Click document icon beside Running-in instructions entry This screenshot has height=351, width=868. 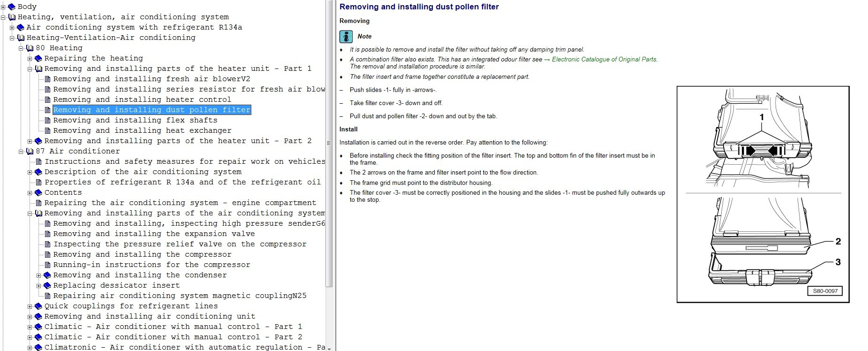pyautogui.click(x=47, y=265)
